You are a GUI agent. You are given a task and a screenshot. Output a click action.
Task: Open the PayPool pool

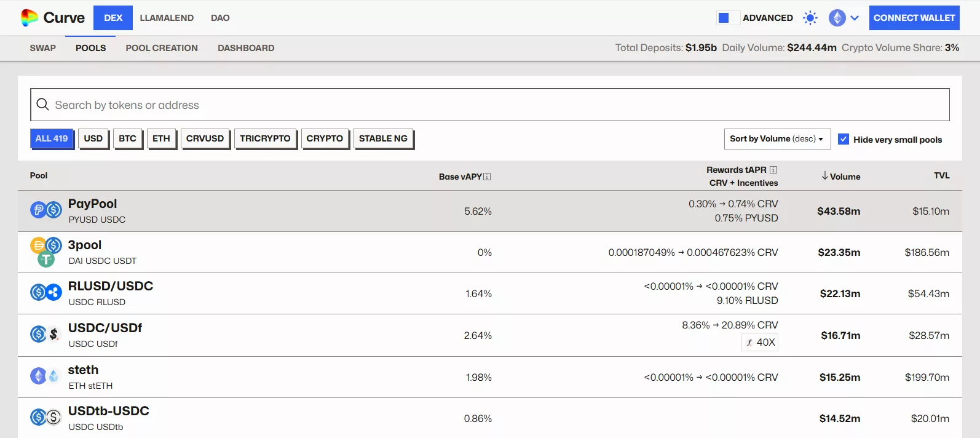pos(490,211)
